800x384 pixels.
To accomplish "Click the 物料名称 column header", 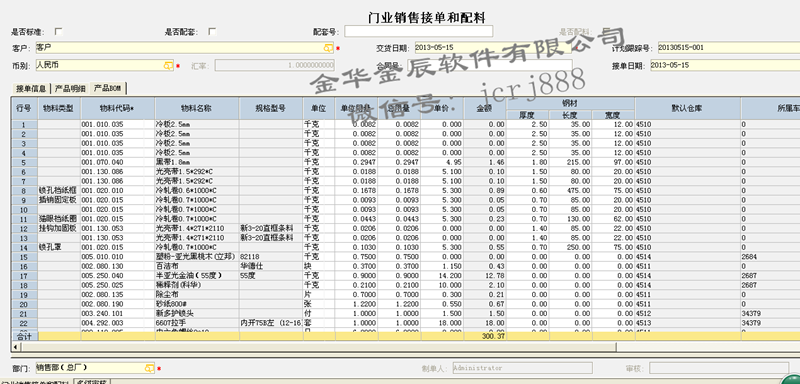I will (197, 109).
